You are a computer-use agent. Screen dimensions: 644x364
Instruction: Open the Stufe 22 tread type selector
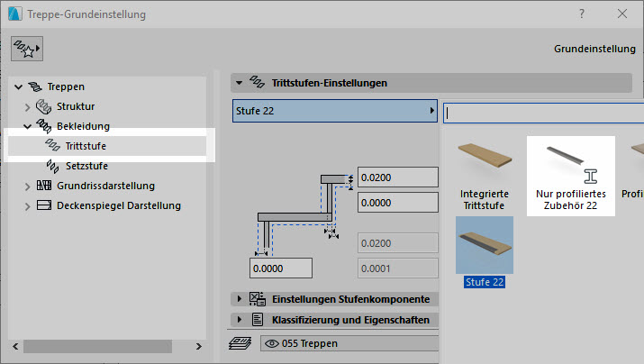tap(335, 111)
